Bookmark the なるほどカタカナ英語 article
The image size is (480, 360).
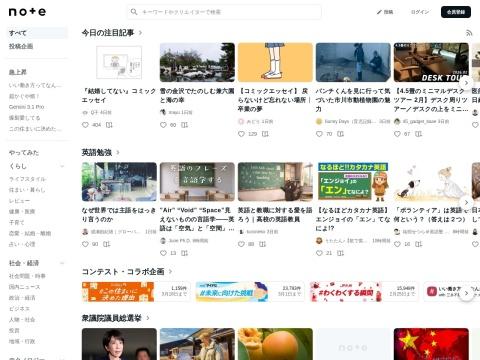pyautogui.click(x=340, y=253)
